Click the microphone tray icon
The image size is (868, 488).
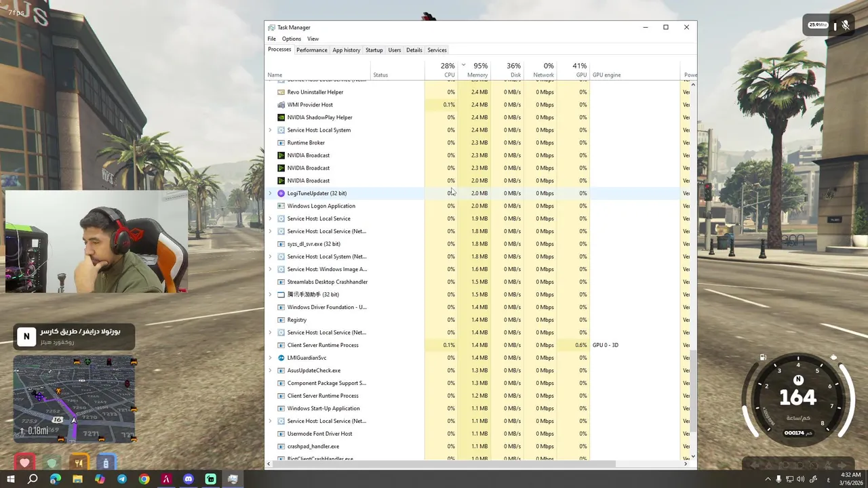[778, 479]
